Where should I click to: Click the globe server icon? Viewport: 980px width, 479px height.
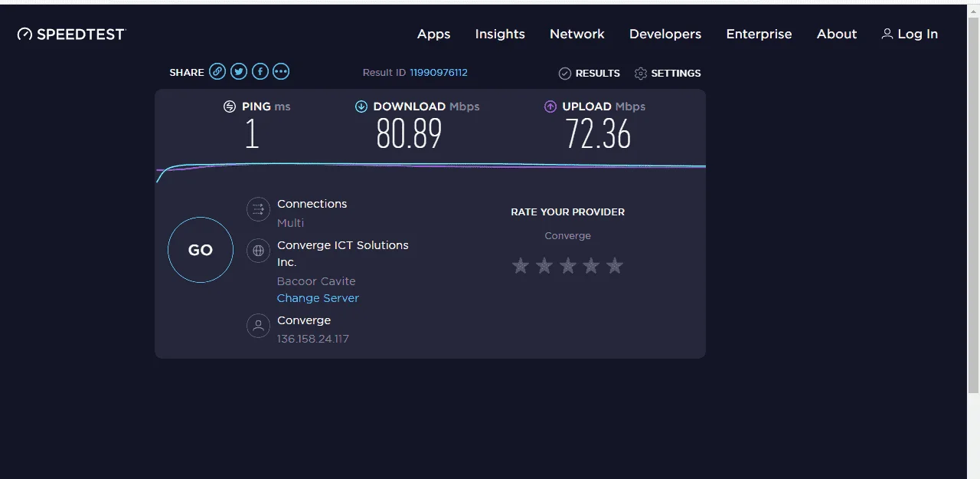(258, 251)
